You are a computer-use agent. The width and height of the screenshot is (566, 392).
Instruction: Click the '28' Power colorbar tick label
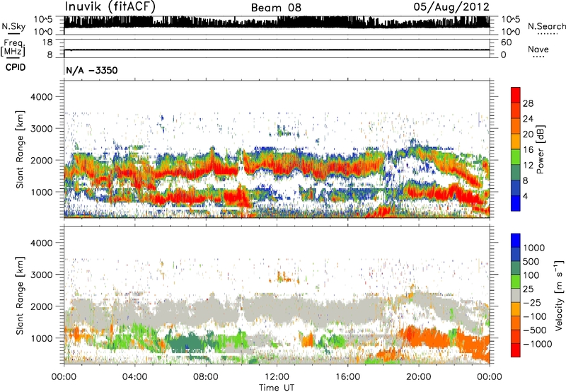point(528,103)
